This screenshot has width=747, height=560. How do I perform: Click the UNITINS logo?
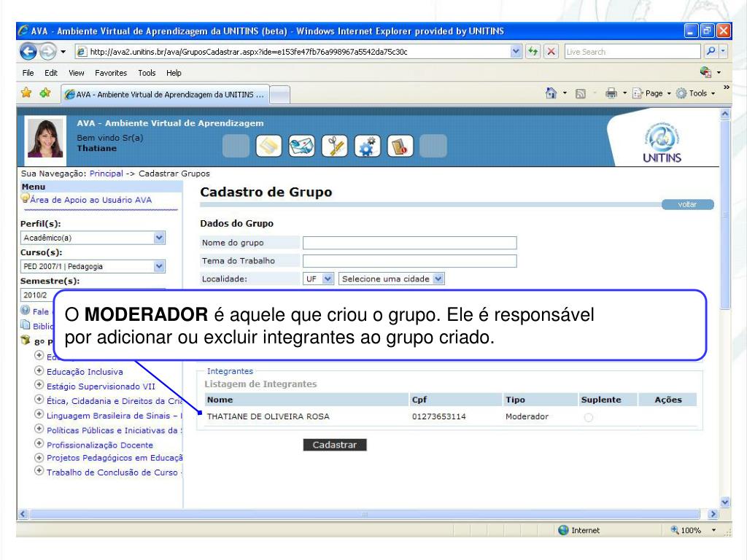point(662,143)
